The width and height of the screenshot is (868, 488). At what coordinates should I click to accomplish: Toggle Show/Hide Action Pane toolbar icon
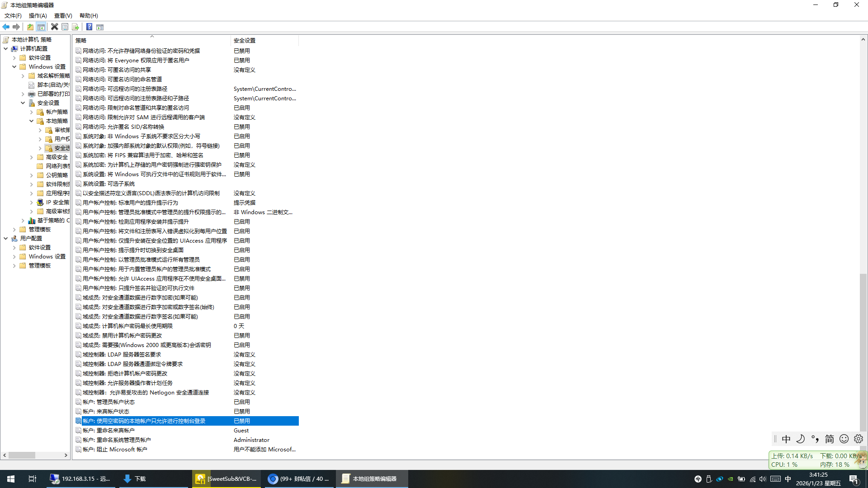[100, 27]
